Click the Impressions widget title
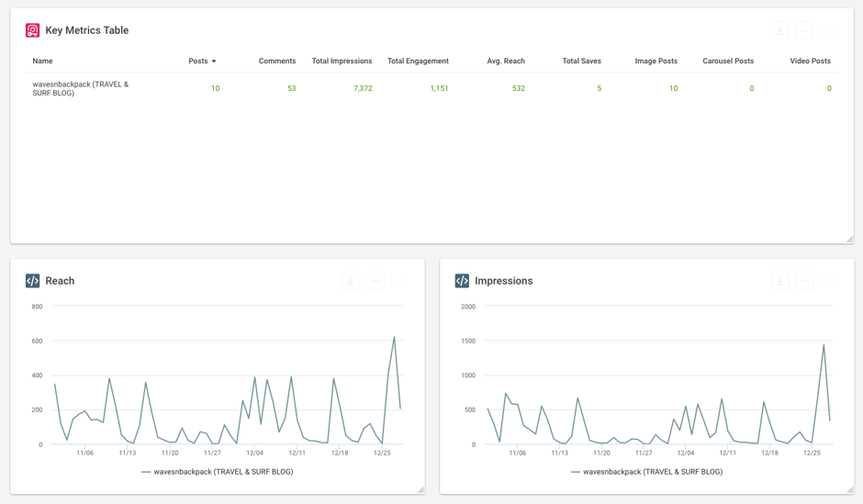Viewport: 863px width, 504px height. coord(504,281)
